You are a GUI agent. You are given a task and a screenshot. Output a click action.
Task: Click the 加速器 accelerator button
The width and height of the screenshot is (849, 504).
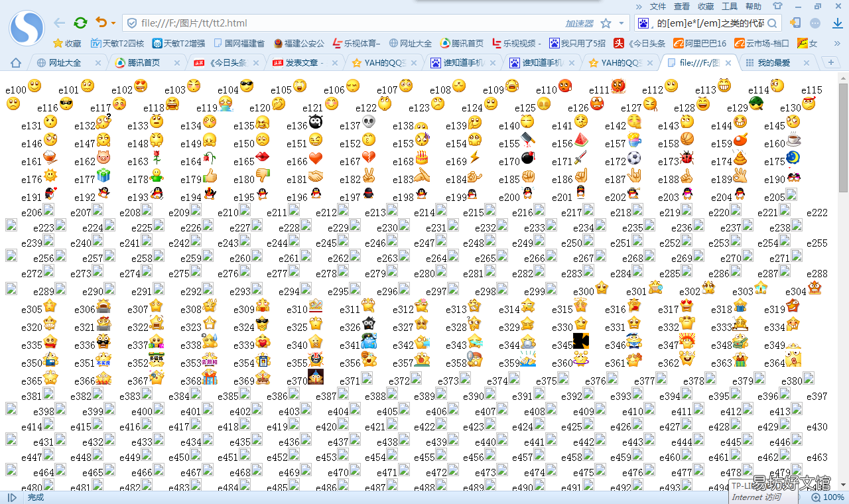coord(579,23)
